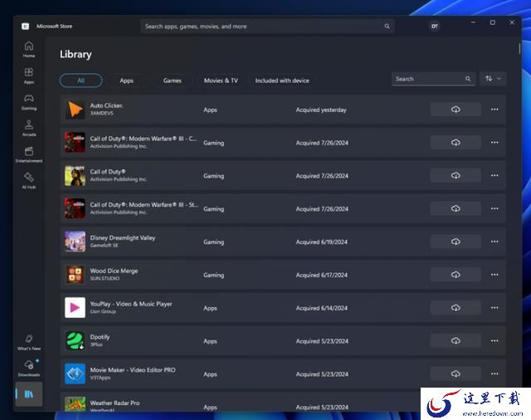The height and width of the screenshot is (420, 531).
Task: Download Wood Dice Merge via cloud button
Action: pyautogui.click(x=455, y=275)
